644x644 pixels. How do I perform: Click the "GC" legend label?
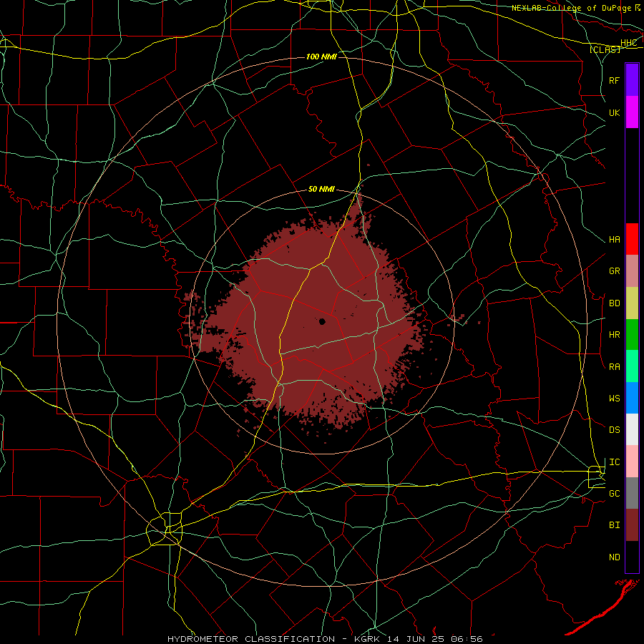614,494
